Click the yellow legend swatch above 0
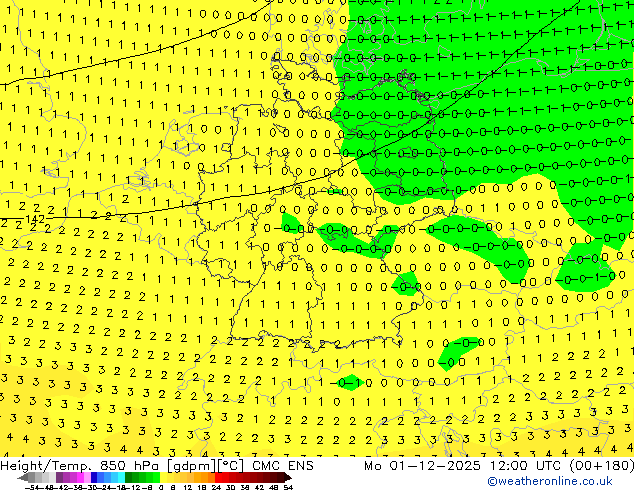Screen dimensions: 634x490 [163, 478]
